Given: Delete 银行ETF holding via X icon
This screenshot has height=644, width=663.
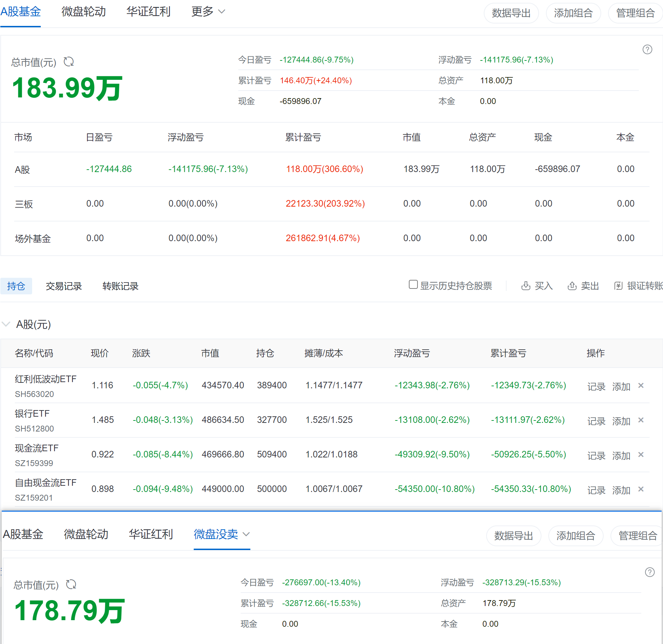Looking at the screenshot, I should [x=641, y=420].
